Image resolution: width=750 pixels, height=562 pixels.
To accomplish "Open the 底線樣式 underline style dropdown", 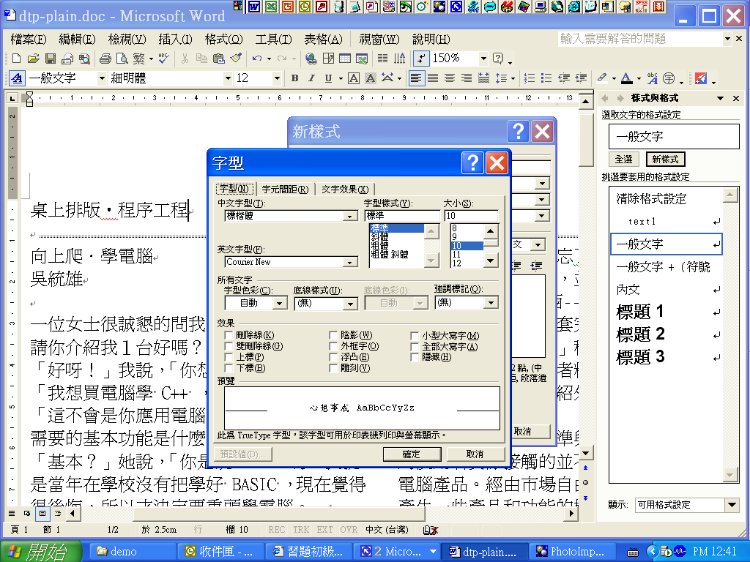I will point(351,303).
